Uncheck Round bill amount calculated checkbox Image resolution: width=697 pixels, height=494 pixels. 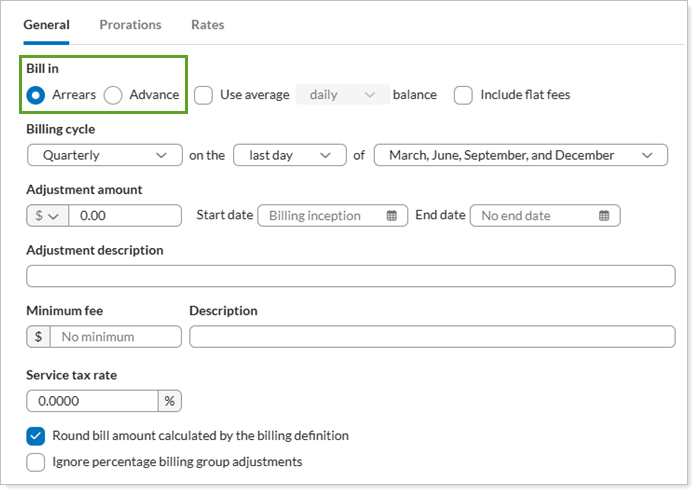[x=36, y=436]
